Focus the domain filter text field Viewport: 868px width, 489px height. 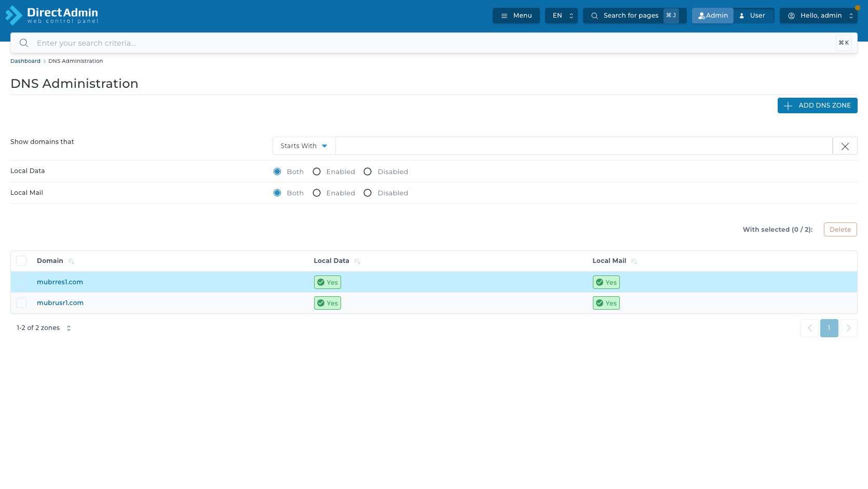point(584,146)
